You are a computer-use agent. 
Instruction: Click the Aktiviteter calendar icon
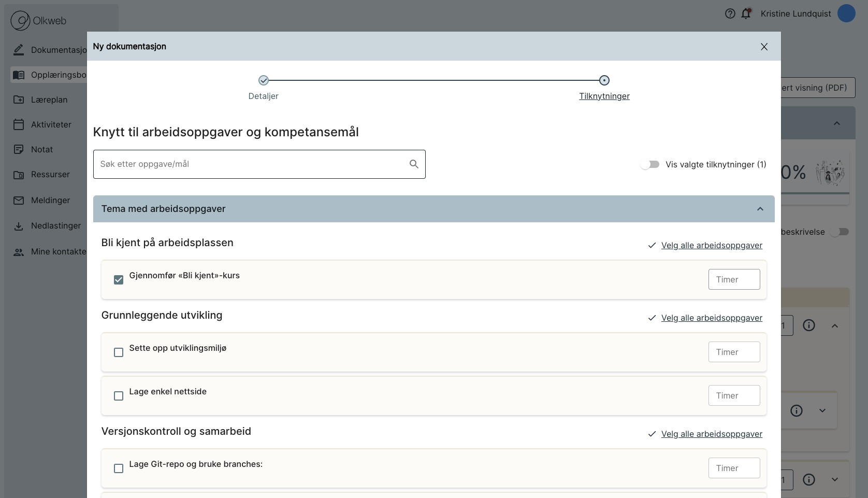[x=19, y=124]
